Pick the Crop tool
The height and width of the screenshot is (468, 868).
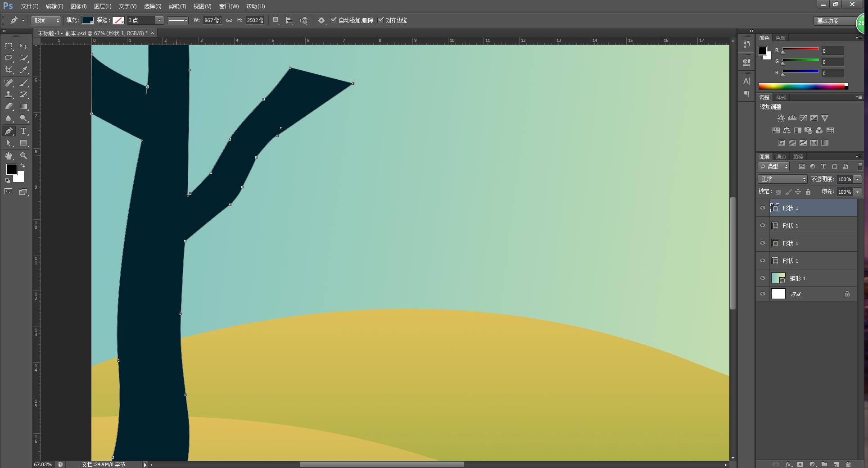click(x=9, y=70)
